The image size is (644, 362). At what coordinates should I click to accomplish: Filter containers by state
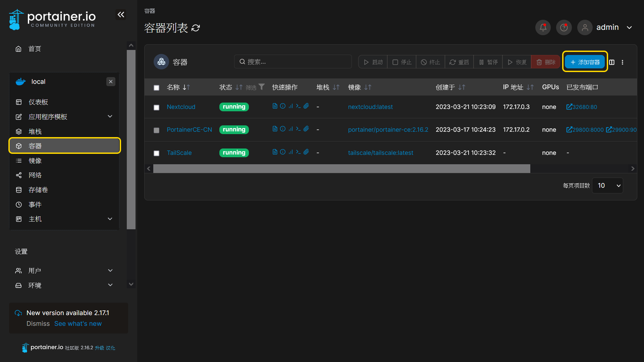pos(255,87)
